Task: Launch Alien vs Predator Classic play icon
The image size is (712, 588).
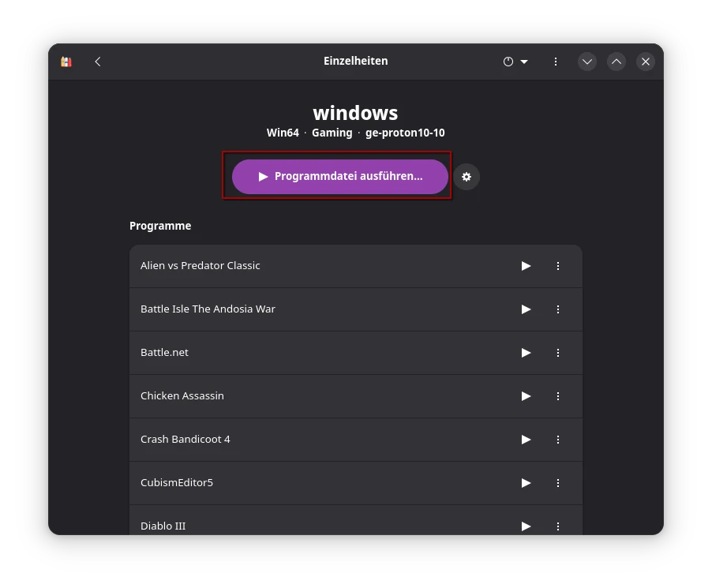Action: (526, 266)
